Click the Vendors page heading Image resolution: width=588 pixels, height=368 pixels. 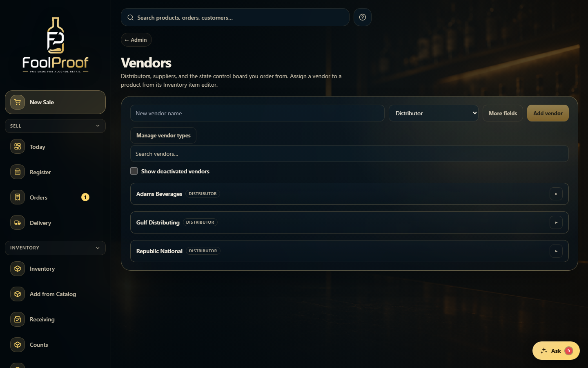click(x=146, y=63)
